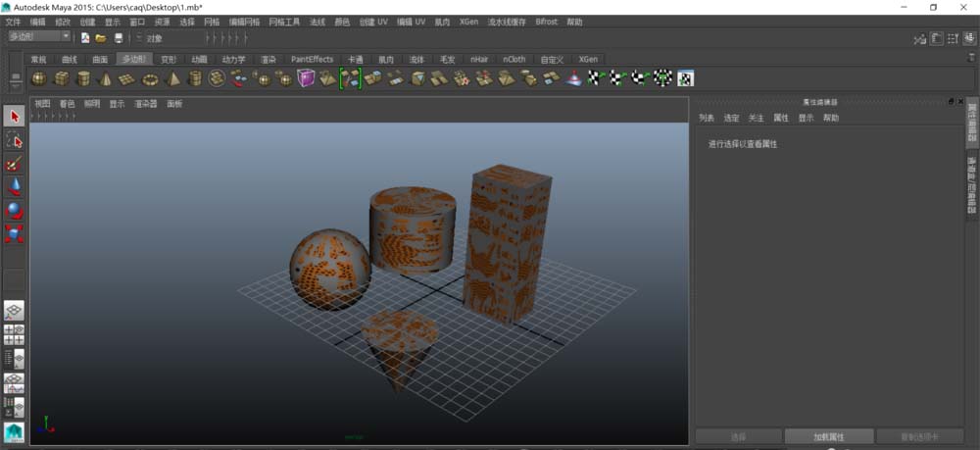This screenshot has width=980, height=450.
Task: Select the textured cylinder in viewport
Action: click(412, 230)
